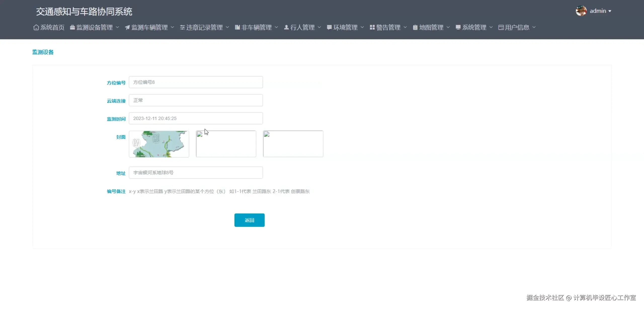Click the briefcase icon beside 监测设备管理

pyautogui.click(x=72, y=27)
